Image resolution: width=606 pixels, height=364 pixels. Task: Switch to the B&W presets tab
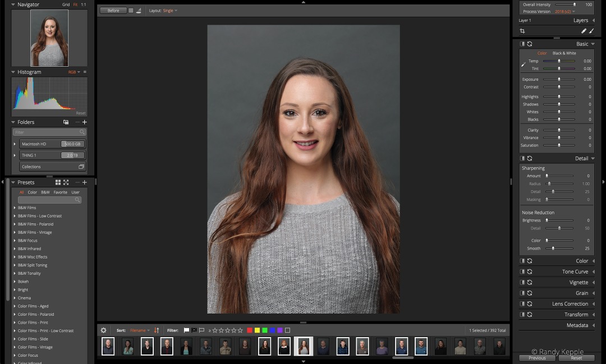point(45,192)
